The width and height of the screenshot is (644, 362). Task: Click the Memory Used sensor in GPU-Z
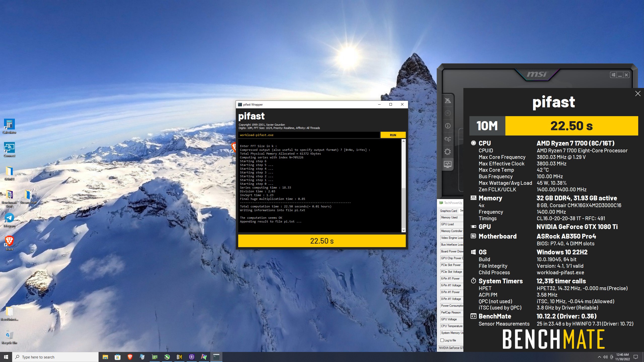tap(452, 217)
